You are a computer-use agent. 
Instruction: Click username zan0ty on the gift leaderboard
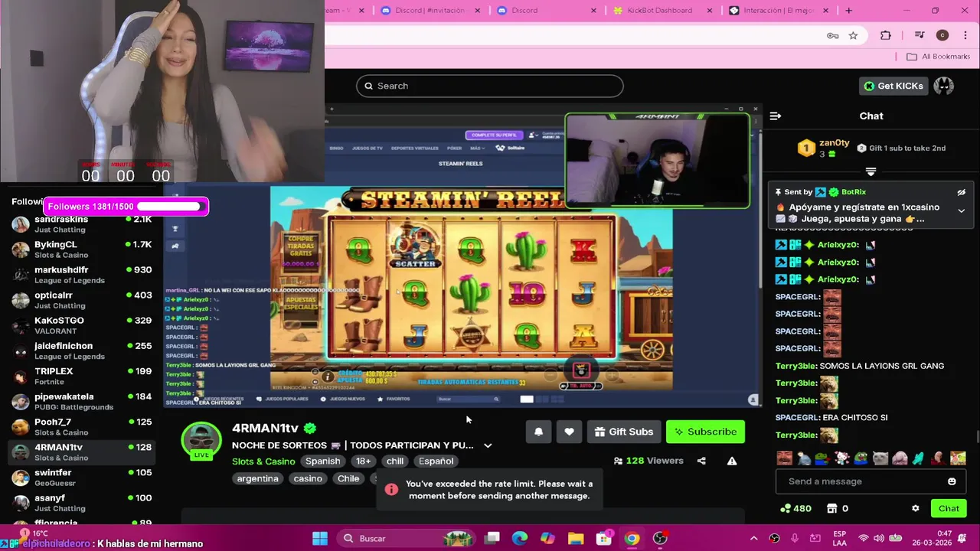[x=834, y=143]
